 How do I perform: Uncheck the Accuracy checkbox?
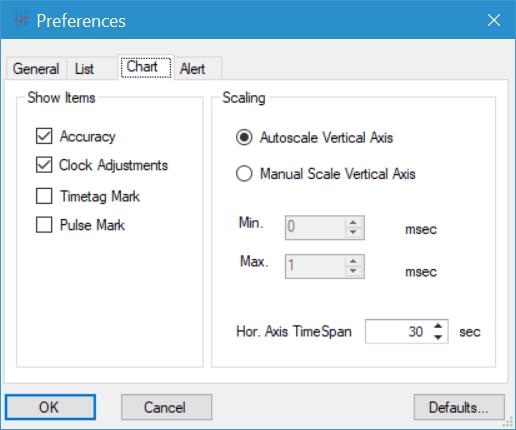click(44, 136)
